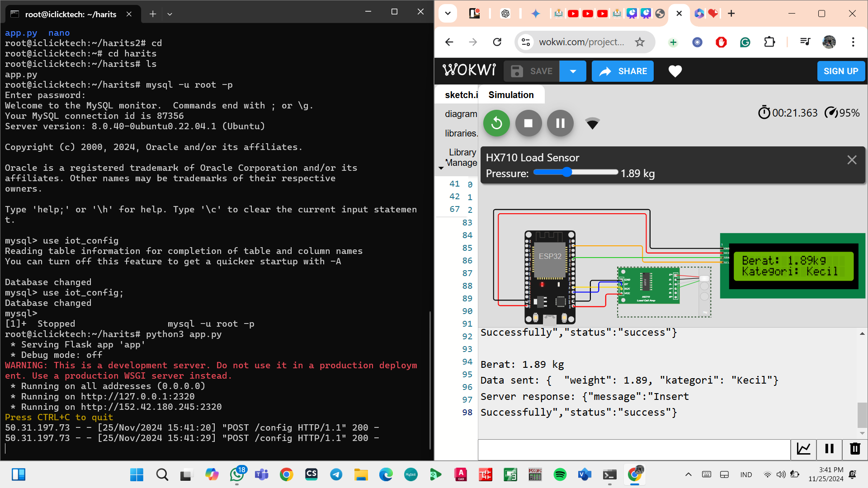Open the Extensions puzzle icon
Screen dimensions: 868x488
tap(769, 42)
